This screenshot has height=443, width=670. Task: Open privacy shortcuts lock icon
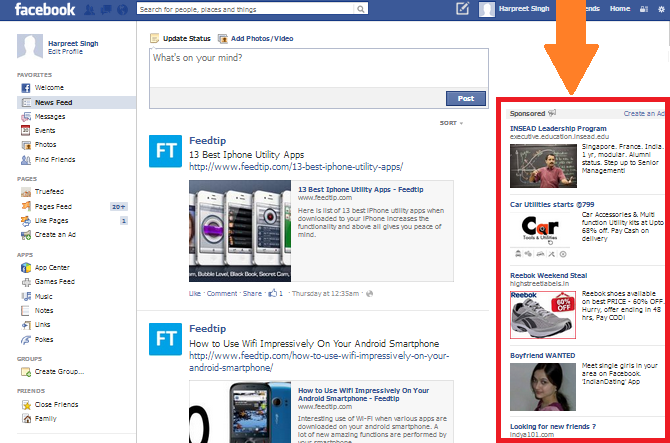click(x=644, y=9)
